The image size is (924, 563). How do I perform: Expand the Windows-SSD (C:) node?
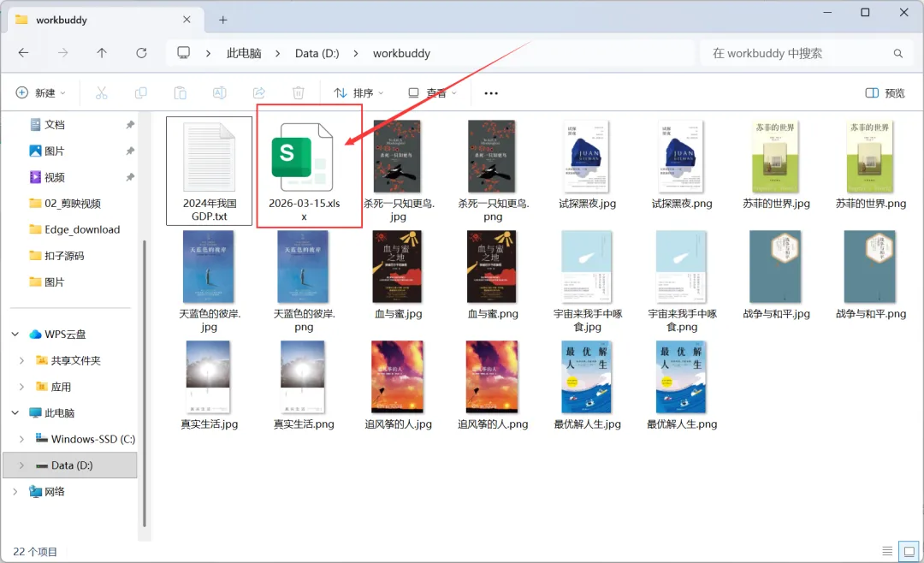pyautogui.click(x=21, y=439)
